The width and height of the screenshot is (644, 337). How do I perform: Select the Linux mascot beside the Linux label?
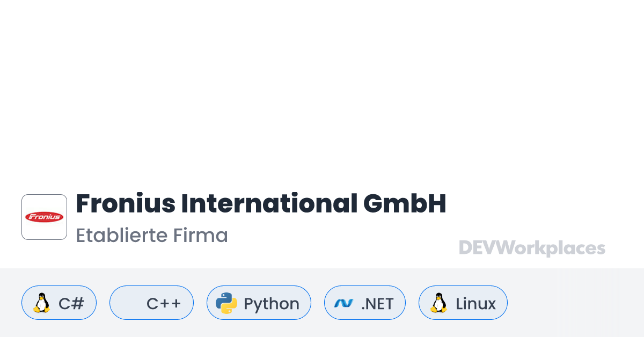[439, 303]
